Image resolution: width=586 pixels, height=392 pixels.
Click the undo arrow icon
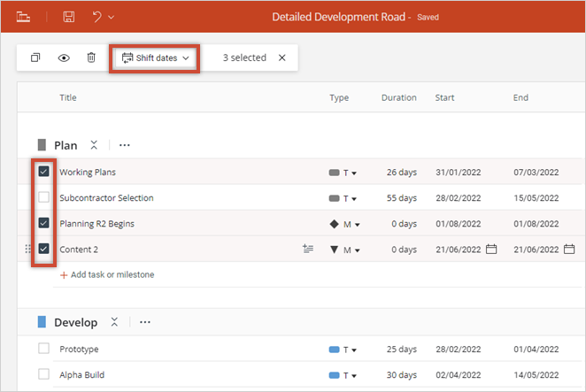(96, 17)
